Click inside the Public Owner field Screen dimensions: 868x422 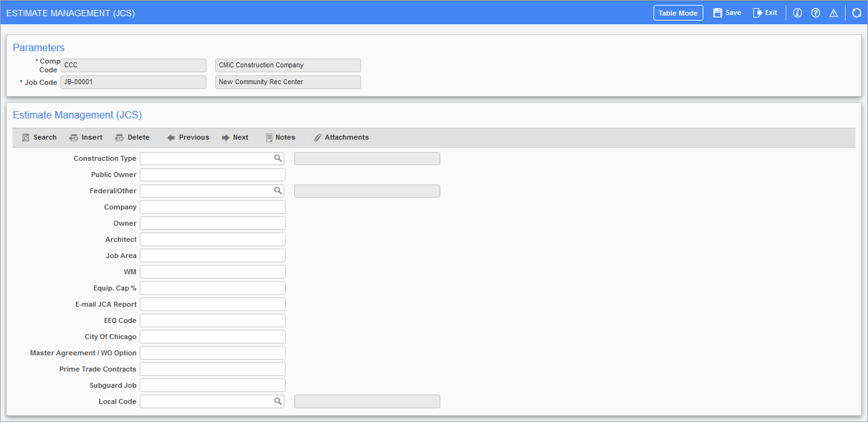click(212, 174)
